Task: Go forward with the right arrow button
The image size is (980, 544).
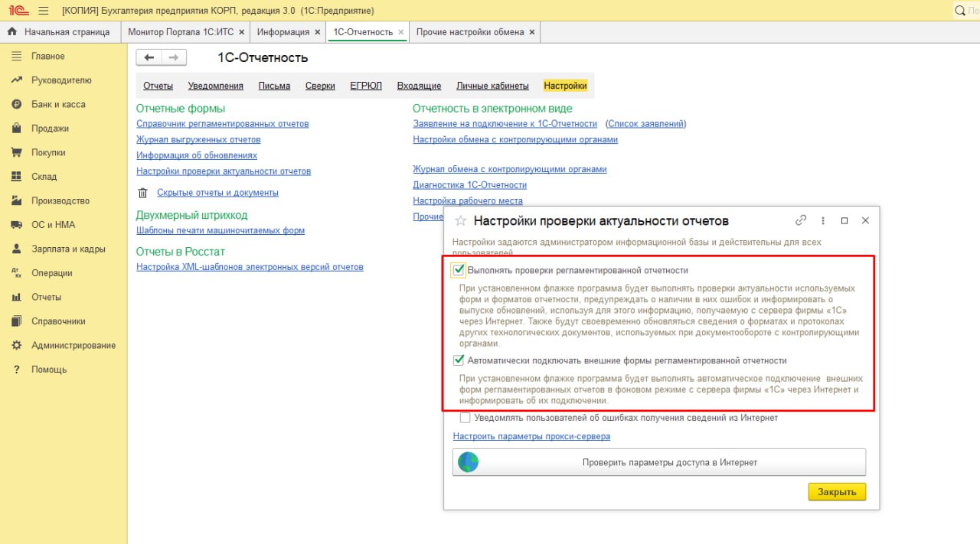Action: (x=174, y=57)
